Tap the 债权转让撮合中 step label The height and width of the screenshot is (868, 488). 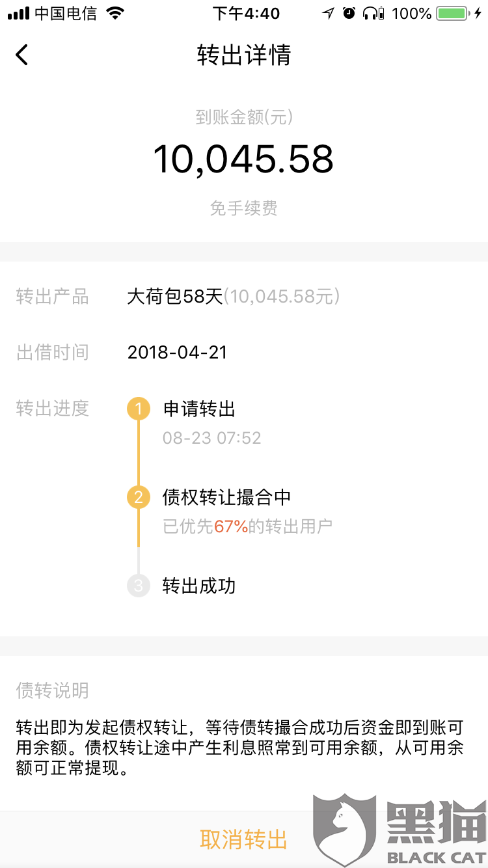point(226,498)
